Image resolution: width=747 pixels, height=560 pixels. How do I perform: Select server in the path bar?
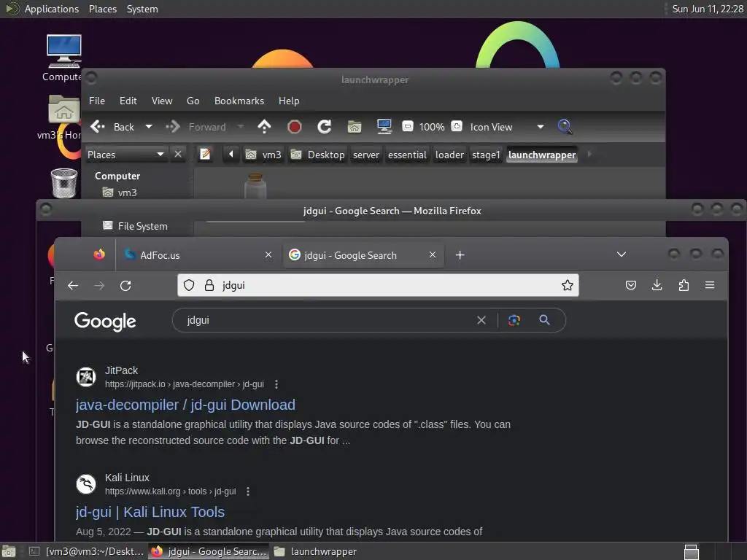[366, 155]
